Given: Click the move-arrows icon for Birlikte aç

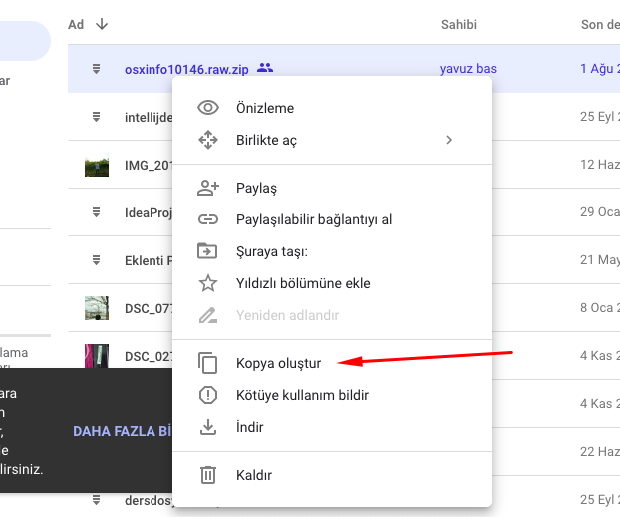Looking at the screenshot, I should 208,141.
